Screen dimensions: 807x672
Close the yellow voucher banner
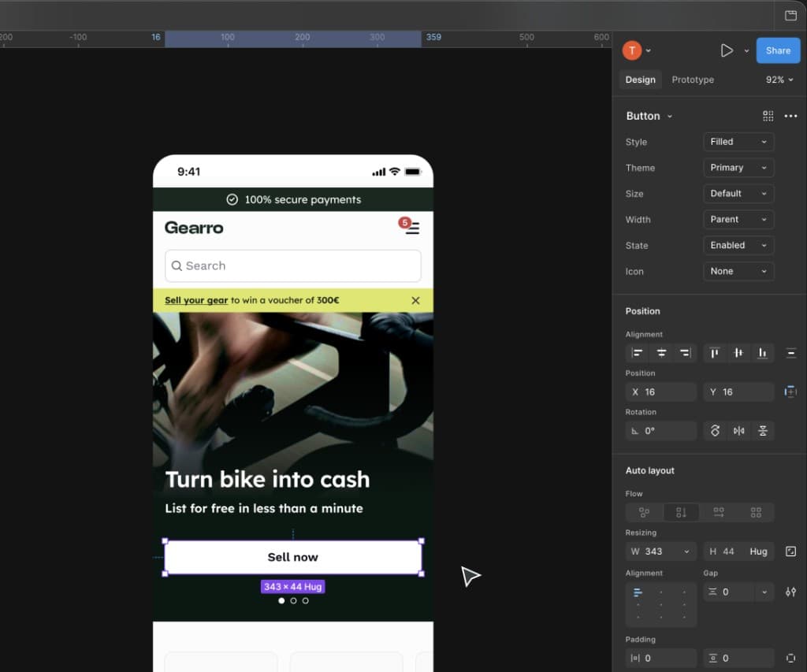[415, 300]
